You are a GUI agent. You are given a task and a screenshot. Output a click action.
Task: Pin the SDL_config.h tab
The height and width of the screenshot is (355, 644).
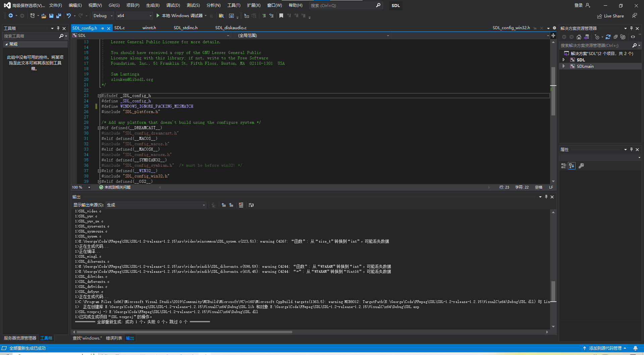point(102,28)
